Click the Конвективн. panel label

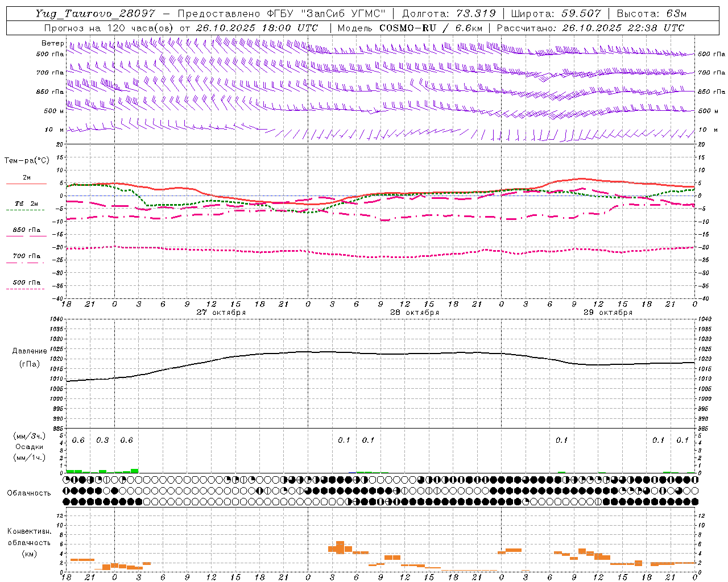[29, 531]
